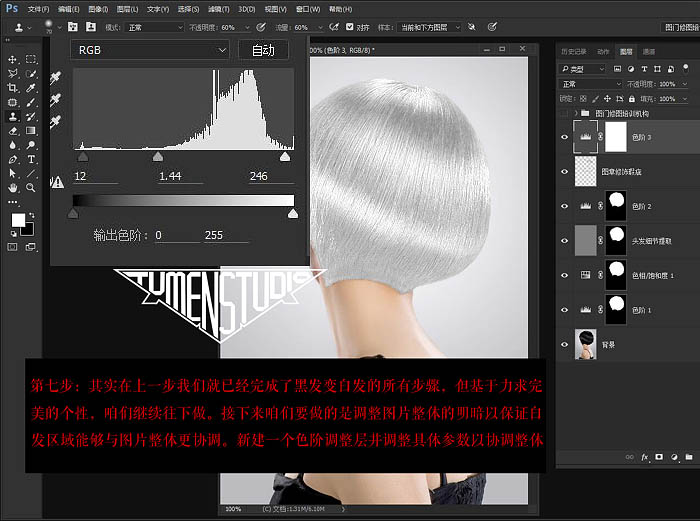Click the 1.44 gamma input field
The width and height of the screenshot is (700, 521).
(179, 176)
